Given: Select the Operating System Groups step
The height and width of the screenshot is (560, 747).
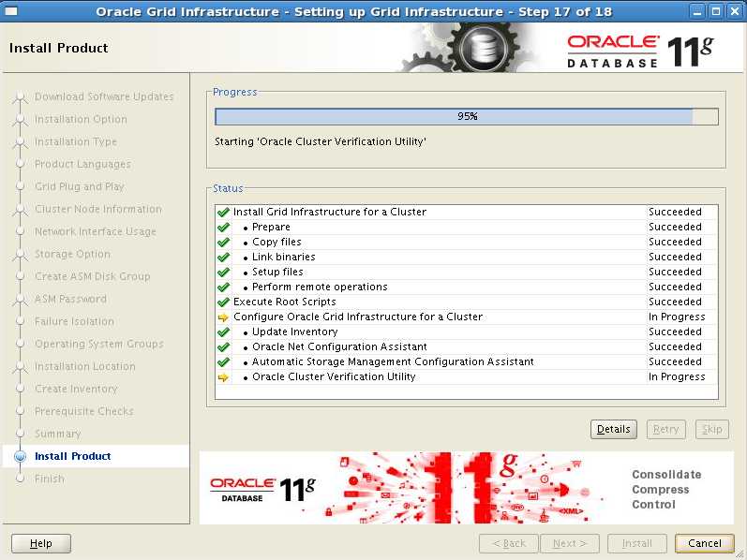Looking at the screenshot, I should 99,344.
